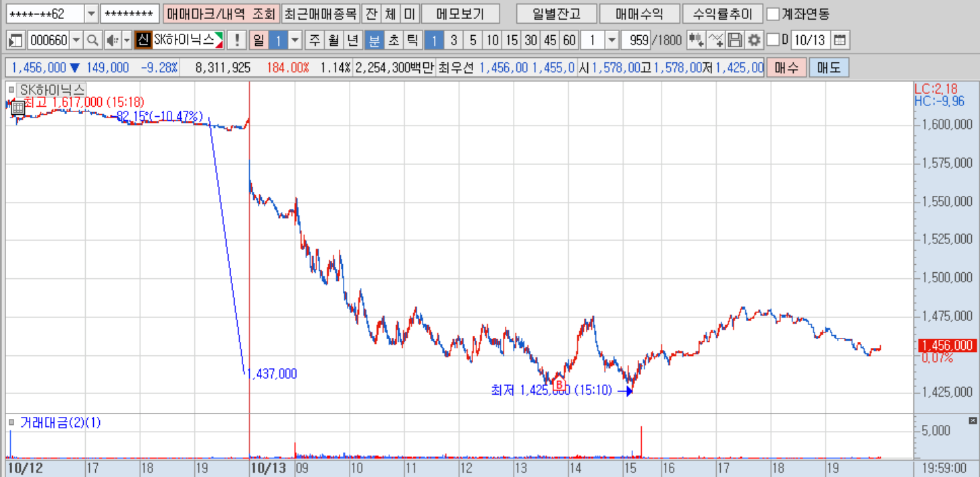Screen dimensions: 980x477
Task: Select the 15-minute interval button
Action: 512,41
